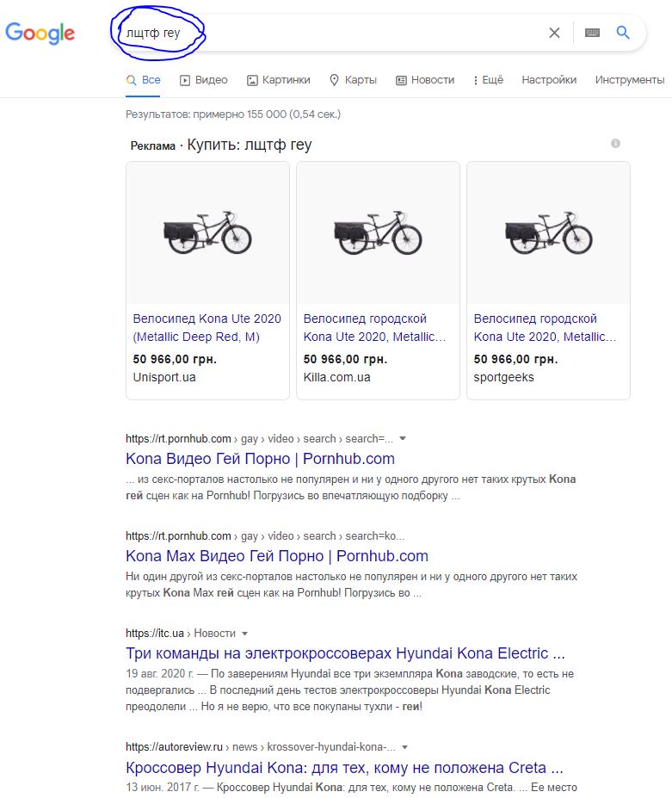Screen dimensions: 672x798
Task: Click the blue magnifier search button
Action: 623,33
